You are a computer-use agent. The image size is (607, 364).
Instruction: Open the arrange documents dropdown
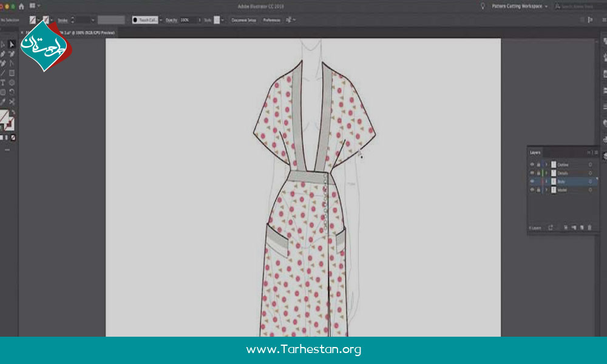pyautogui.click(x=35, y=6)
